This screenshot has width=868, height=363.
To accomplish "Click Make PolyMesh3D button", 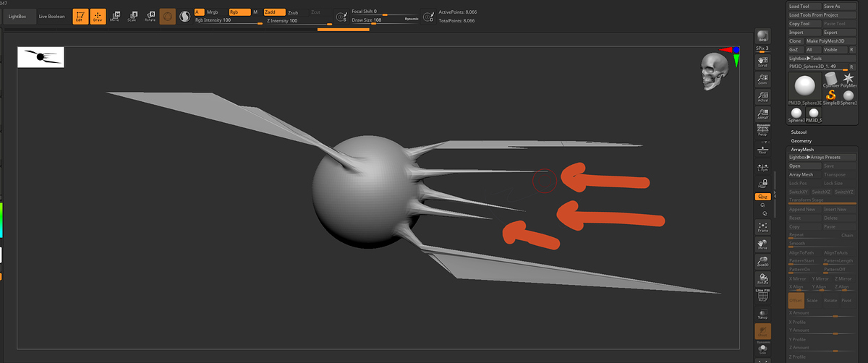I will click(x=831, y=41).
